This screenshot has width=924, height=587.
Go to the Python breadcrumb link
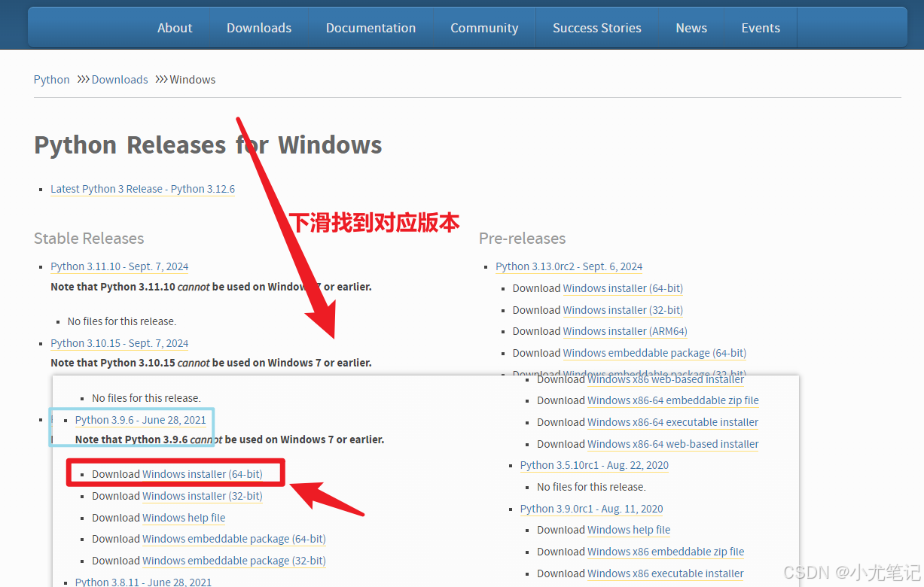tap(52, 80)
